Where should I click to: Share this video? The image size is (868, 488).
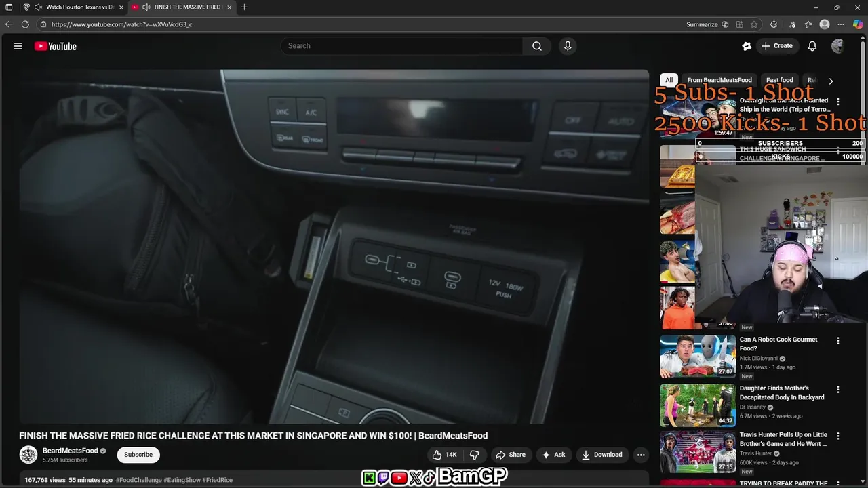[x=511, y=455]
